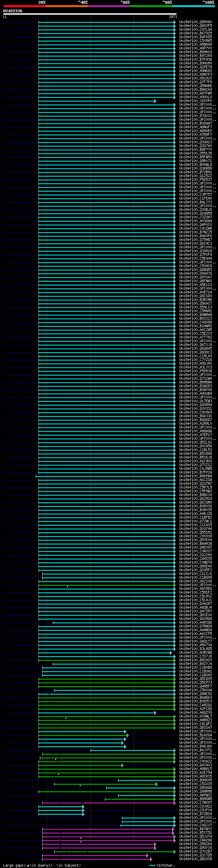Select the UniRef100_C6SYP0 label
The image size is (218, 868).
pos(196,101)
